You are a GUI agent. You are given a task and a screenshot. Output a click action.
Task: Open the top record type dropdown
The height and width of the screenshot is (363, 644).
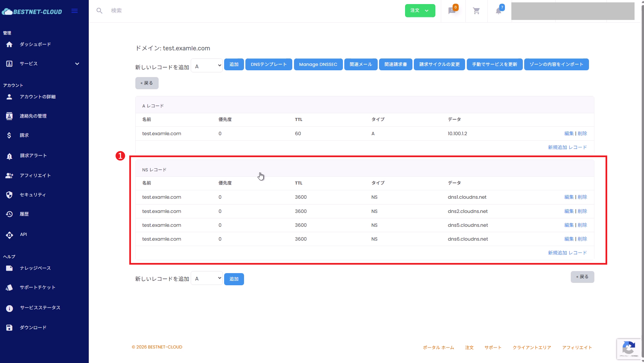pyautogui.click(x=207, y=66)
